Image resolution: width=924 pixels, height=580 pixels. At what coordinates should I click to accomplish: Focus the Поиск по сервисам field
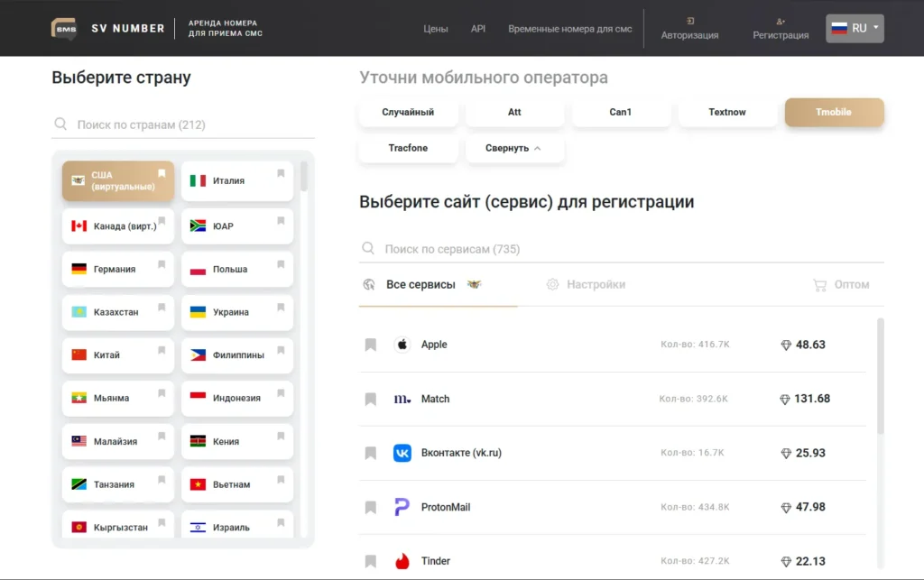coord(622,248)
